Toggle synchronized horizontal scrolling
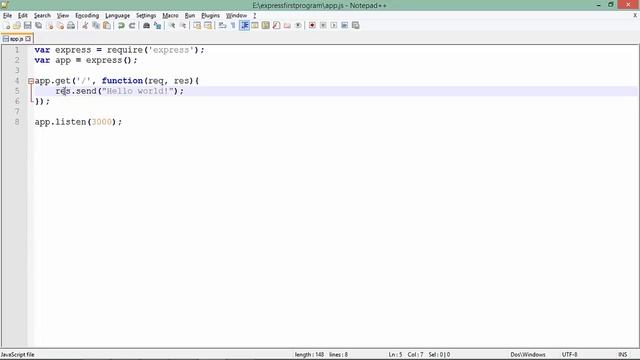The height and width of the screenshot is (360, 640). pyautogui.click(x=208, y=25)
